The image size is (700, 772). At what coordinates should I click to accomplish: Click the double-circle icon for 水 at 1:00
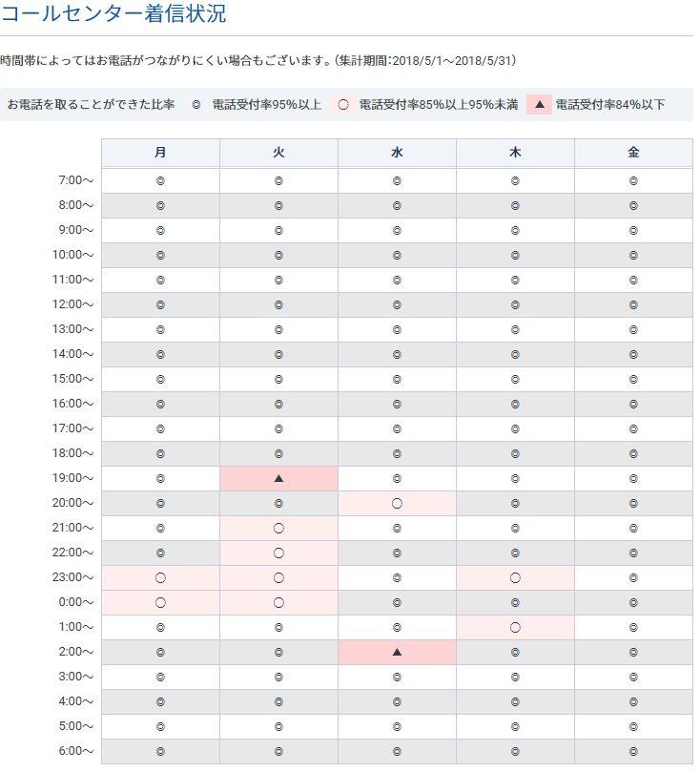point(397,628)
